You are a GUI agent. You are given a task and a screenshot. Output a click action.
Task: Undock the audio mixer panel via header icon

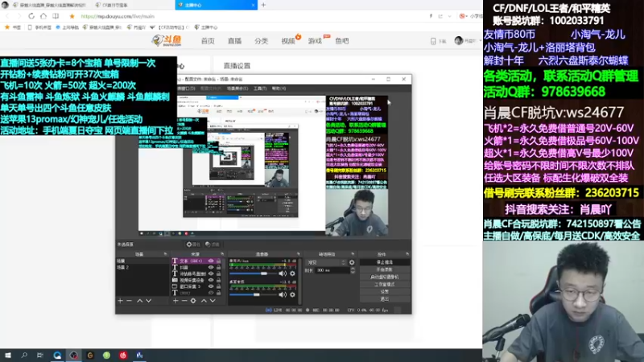click(x=299, y=254)
